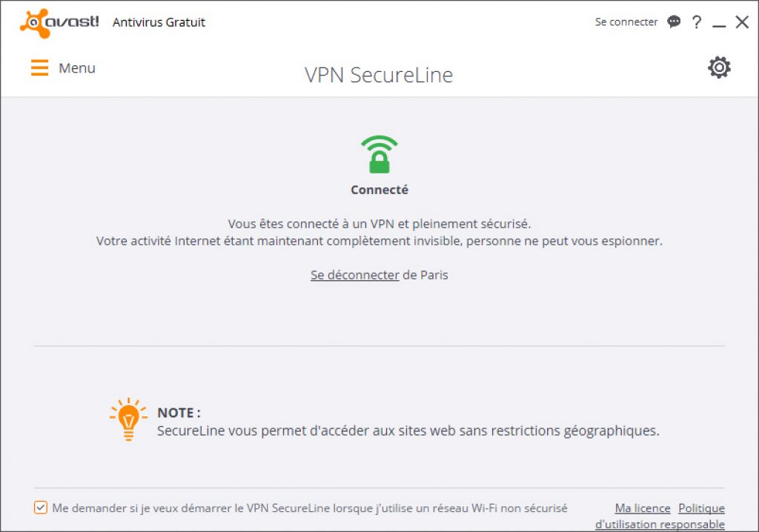Click the question mark help icon

click(x=697, y=21)
